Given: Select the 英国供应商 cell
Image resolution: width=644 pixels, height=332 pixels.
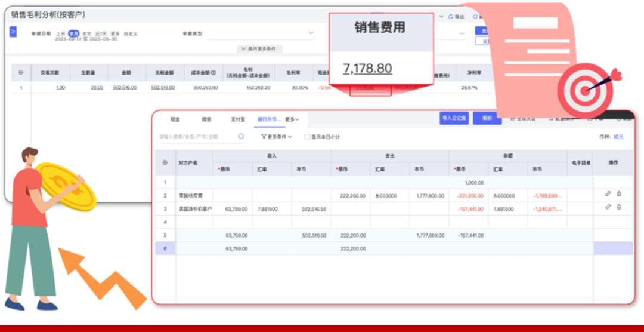Looking at the screenshot, I should pos(194,196).
